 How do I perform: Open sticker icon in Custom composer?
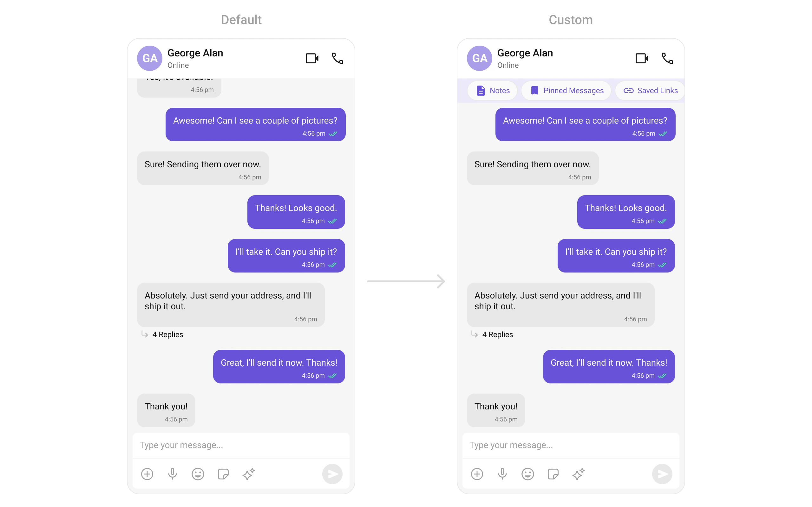click(x=553, y=474)
